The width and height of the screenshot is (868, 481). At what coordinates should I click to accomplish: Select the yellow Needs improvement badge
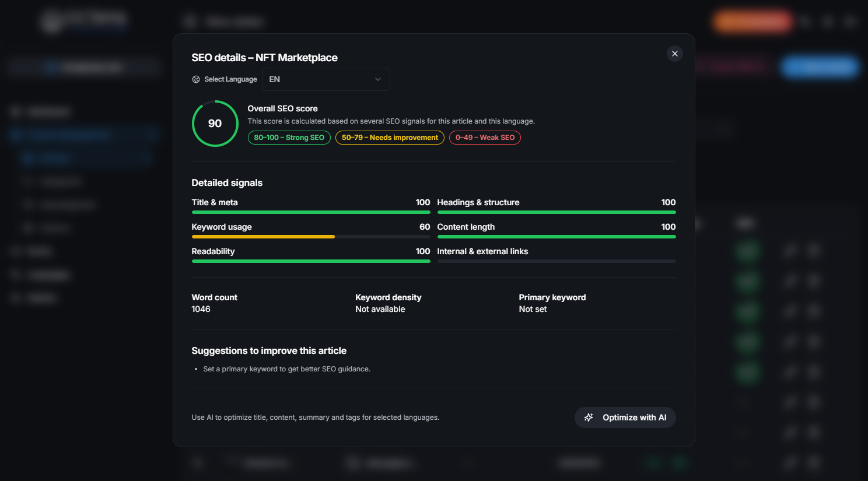coord(389,138)
